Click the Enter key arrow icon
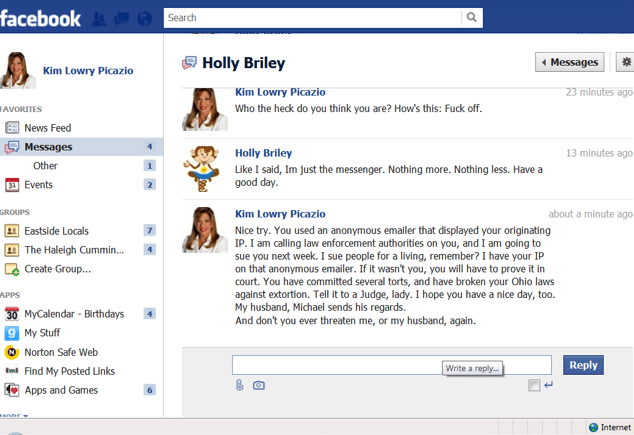The width and height of the screenshot is (634, 435). 548,385
